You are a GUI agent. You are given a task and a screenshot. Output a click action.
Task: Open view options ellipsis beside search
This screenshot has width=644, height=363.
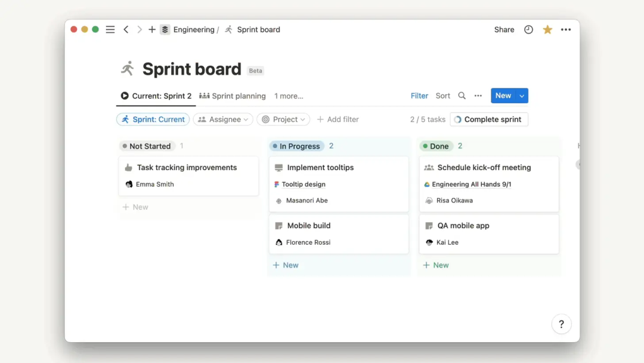(478, 96)
